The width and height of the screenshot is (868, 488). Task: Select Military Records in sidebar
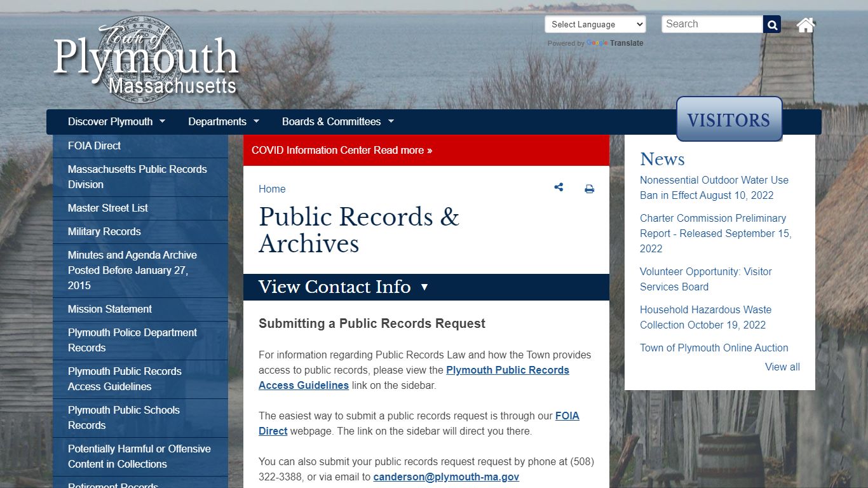[x=140, y=232]
